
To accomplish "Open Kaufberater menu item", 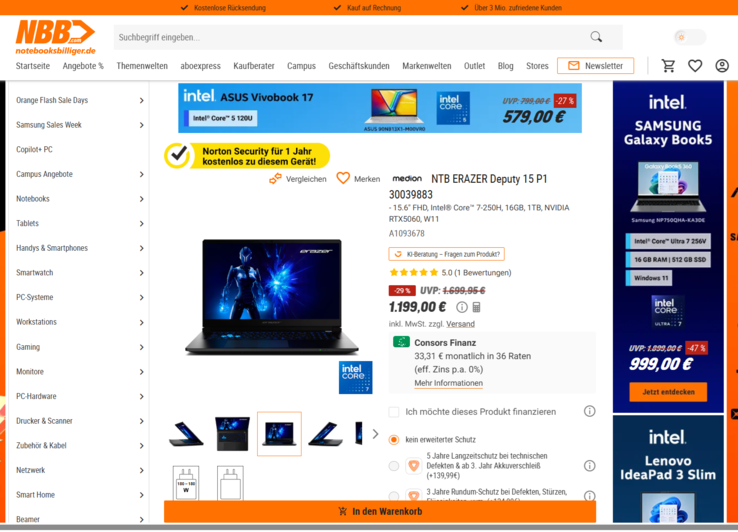I will tap(254, 66).
